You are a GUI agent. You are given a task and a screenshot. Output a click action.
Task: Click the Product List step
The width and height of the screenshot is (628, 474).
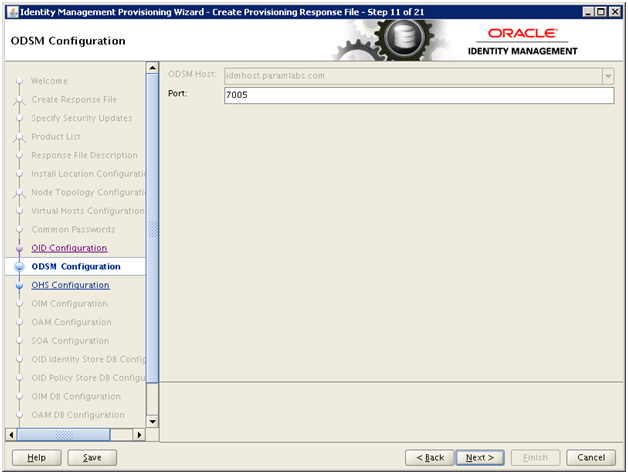point(56,137)
